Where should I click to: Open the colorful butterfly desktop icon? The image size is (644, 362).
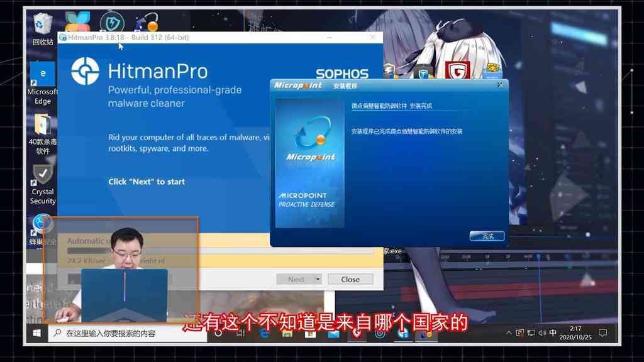coord(77,21)
